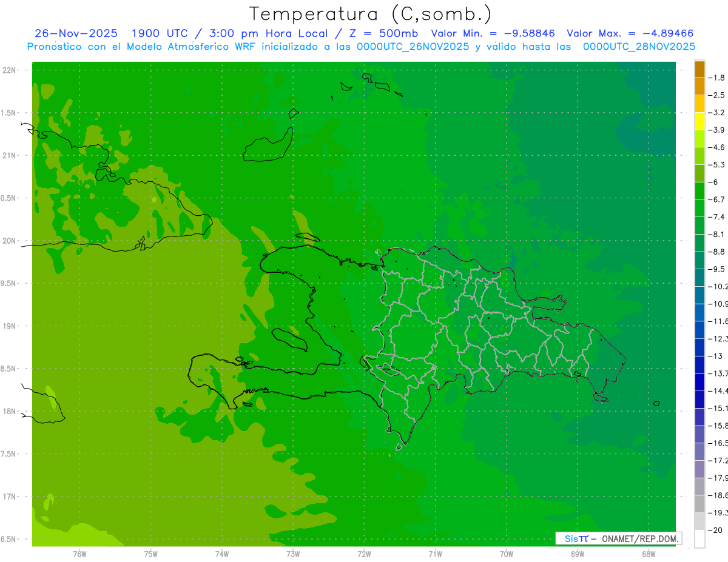This screenshot has width=728, height=562.
Task: Click the '74W' longitude axis label
Action: [x=222, y=554]
